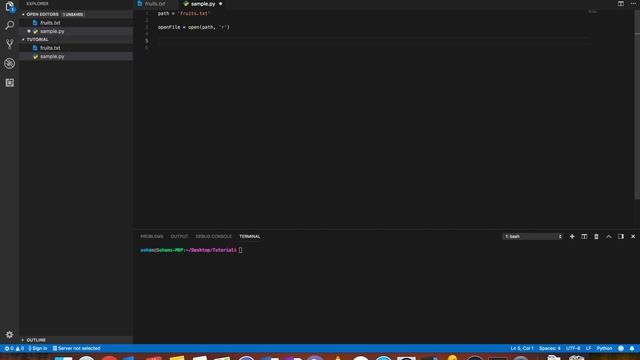Open Source Control view in activity bar
640x360 pixels.
(x=9, y=44)
